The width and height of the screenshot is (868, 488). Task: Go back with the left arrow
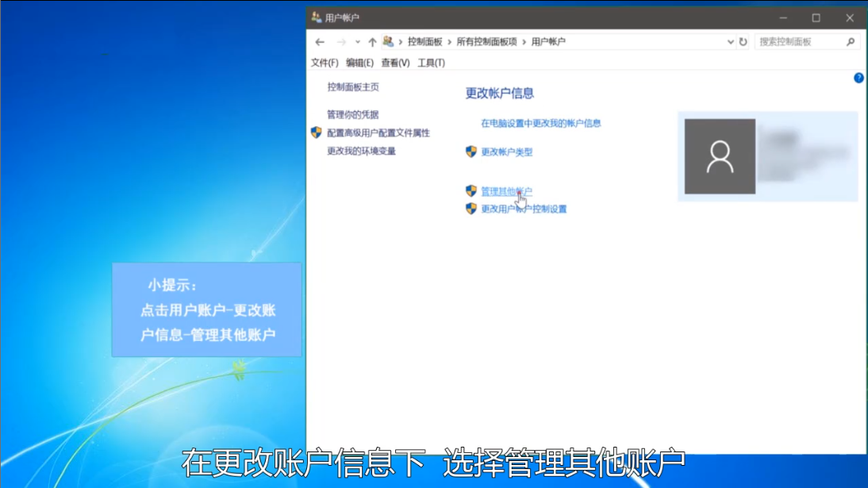pos(320,41)
